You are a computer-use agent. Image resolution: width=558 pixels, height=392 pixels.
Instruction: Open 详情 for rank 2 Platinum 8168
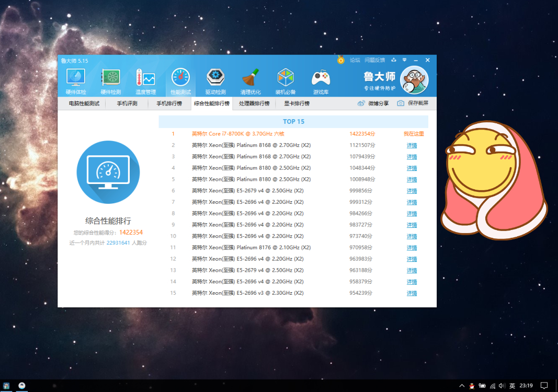click(x=412, y=145)
